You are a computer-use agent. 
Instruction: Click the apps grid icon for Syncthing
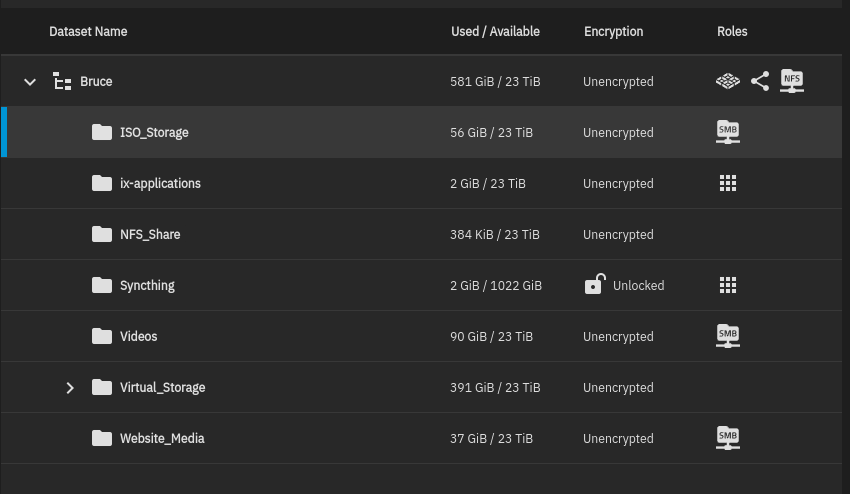click(727, 285)
